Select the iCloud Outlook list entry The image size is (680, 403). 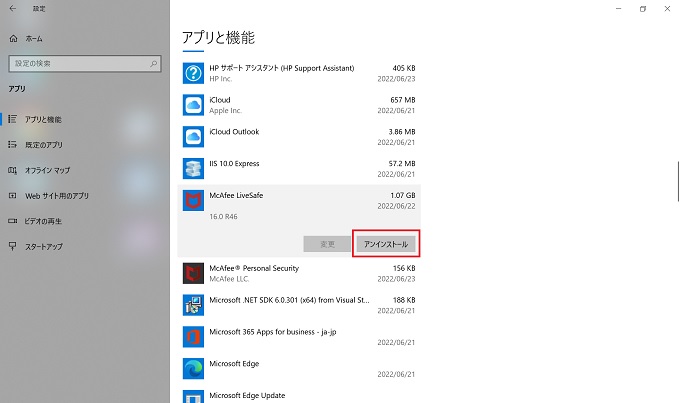(299, 137)
